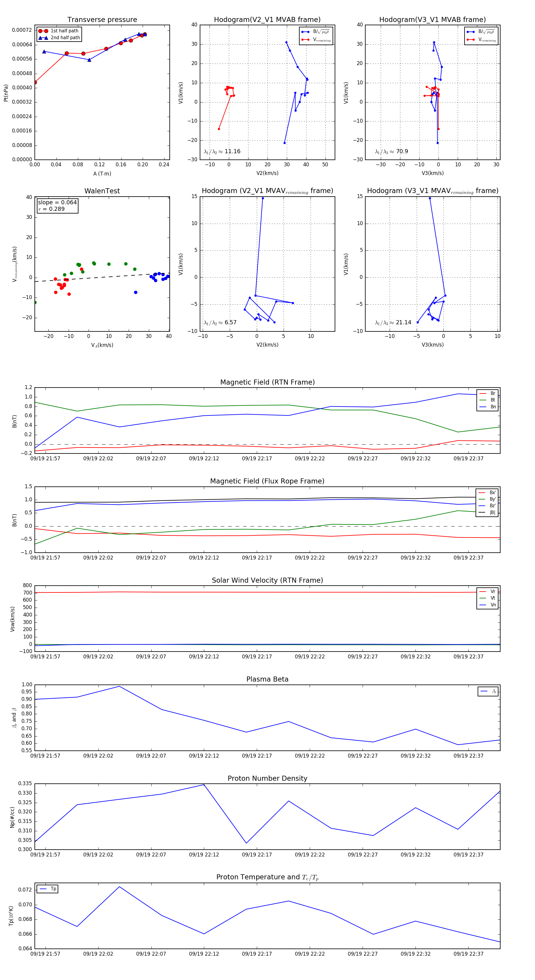Screen dimensions: 535x980
Task: Click the eigenvalue ratio label reading 6.57
Action: (x=220, y=323)
